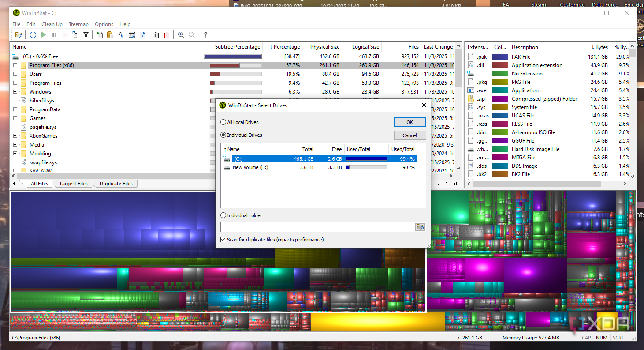Click the Refresh All circular arrow icon
This screenshot has height=350, width=644.
pos(33,35)
